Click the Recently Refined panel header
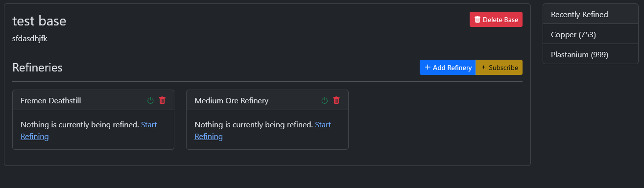Image resolution: width=644 pixels, height=188 pixels. click(590, 15)
